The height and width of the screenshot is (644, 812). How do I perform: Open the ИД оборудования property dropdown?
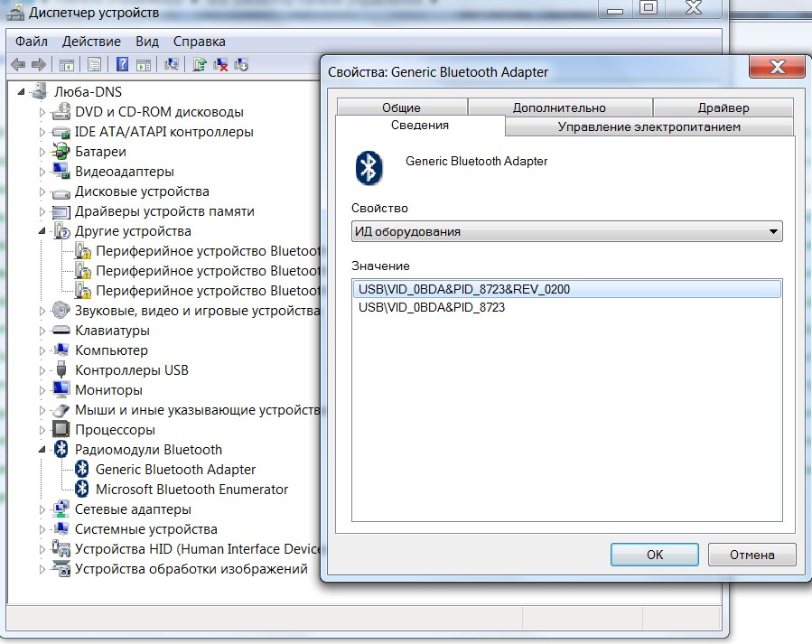[x=566, y=231]
